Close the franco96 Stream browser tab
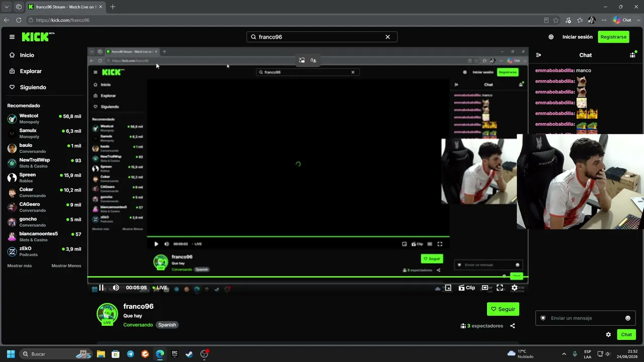This screenshot has height=362, width=644. 101,7
